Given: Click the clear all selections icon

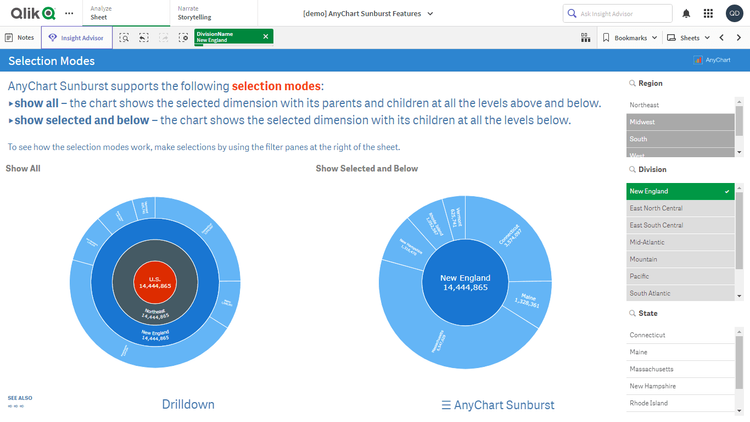Looking at the screenshot, I should tap(183, 37).
